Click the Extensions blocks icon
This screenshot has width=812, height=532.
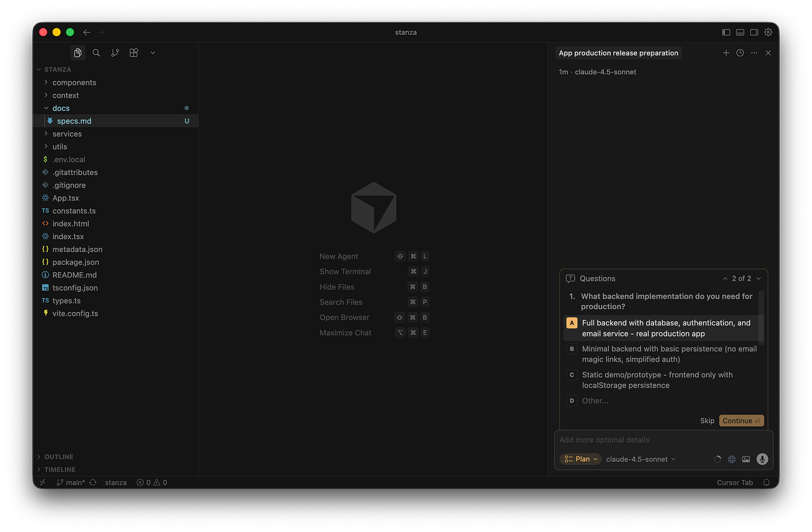pyautogui.click(x=133, y=52)
